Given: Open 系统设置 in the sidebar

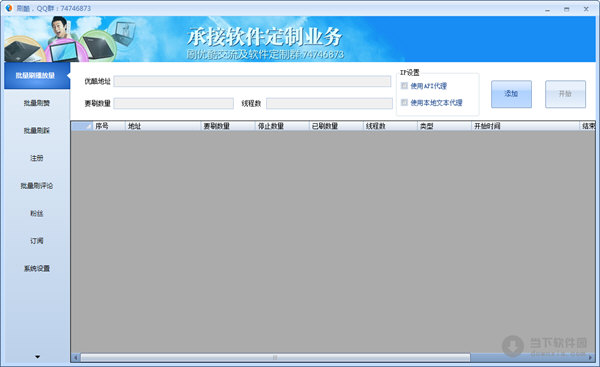Looking at the screenshot, I should 37,268.
